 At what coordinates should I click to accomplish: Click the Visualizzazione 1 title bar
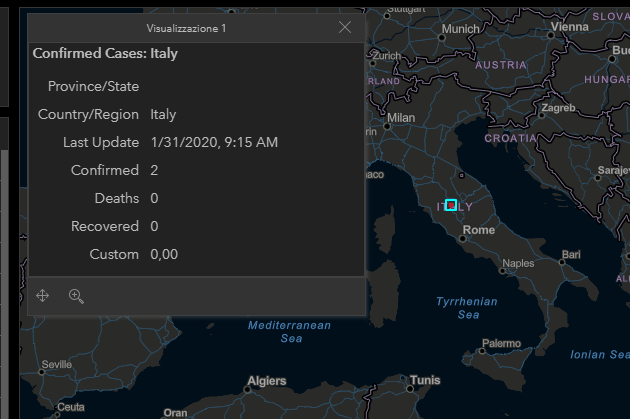pos(186,28)
